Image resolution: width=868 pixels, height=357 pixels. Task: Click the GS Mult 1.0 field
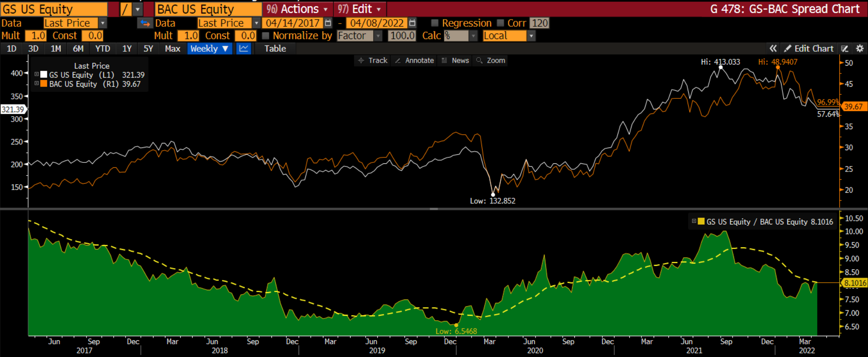(36, 36)
